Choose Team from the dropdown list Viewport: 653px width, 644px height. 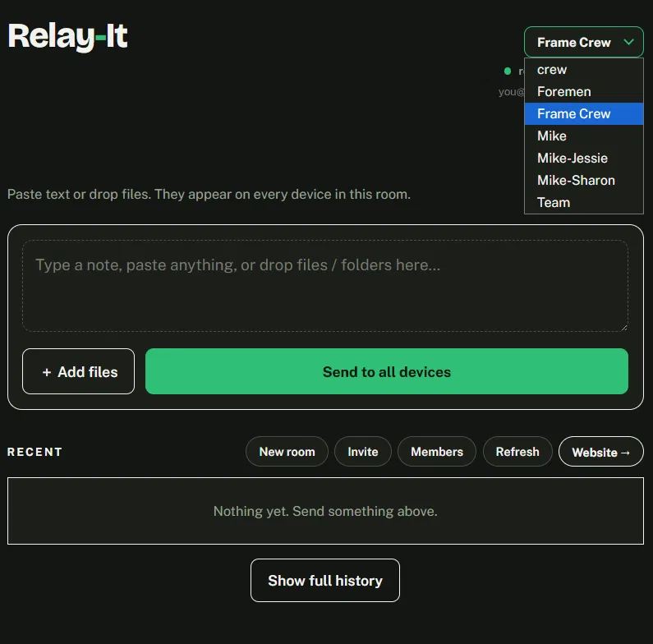583,202
